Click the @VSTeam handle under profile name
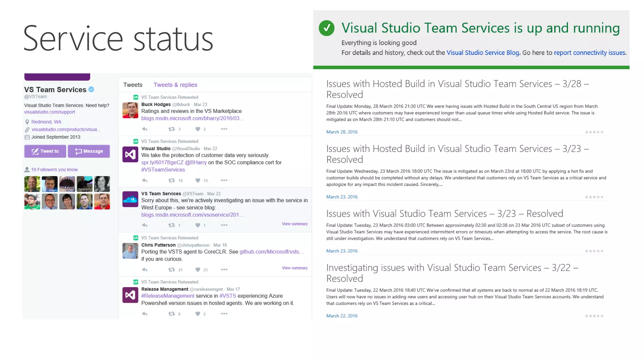644x362 pixels. pyautogui.click(x=36, y=97)
